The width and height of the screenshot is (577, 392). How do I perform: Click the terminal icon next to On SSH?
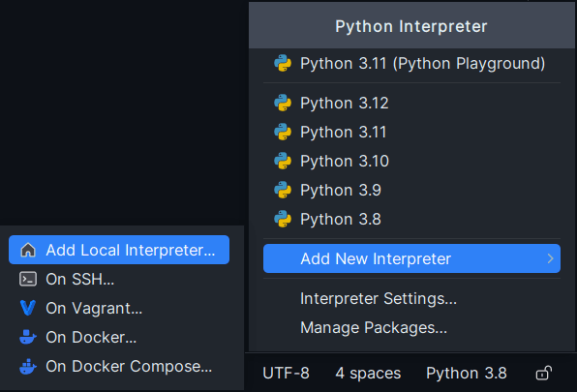point(28,279)
